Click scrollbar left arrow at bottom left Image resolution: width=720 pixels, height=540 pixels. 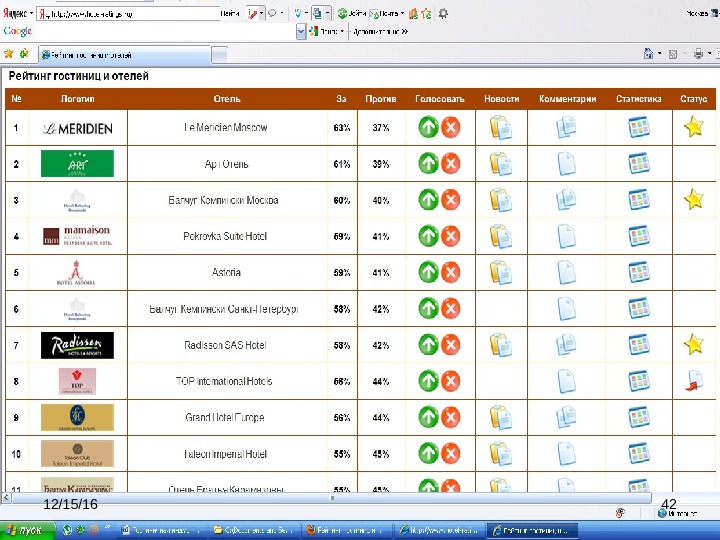(6, 498)
